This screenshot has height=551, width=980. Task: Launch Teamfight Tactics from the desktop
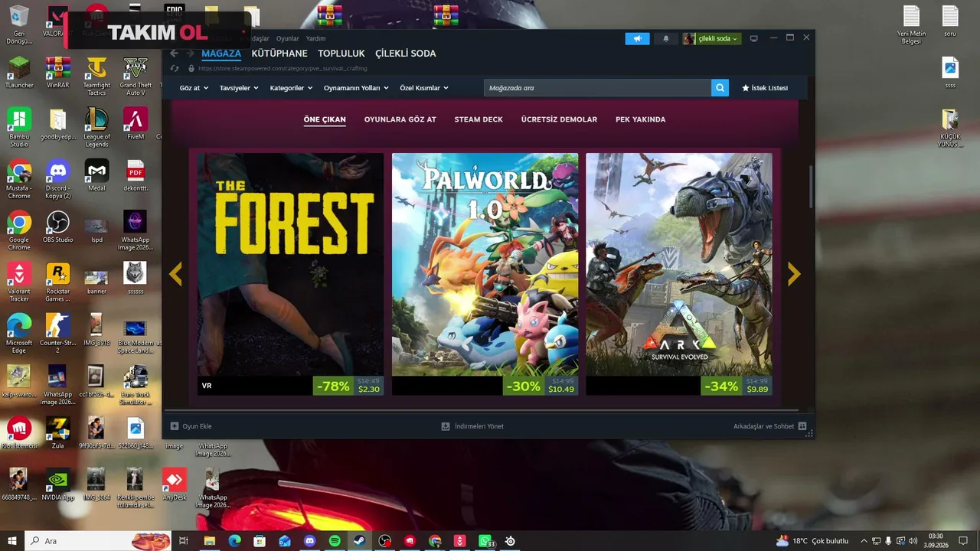[96, 76]
